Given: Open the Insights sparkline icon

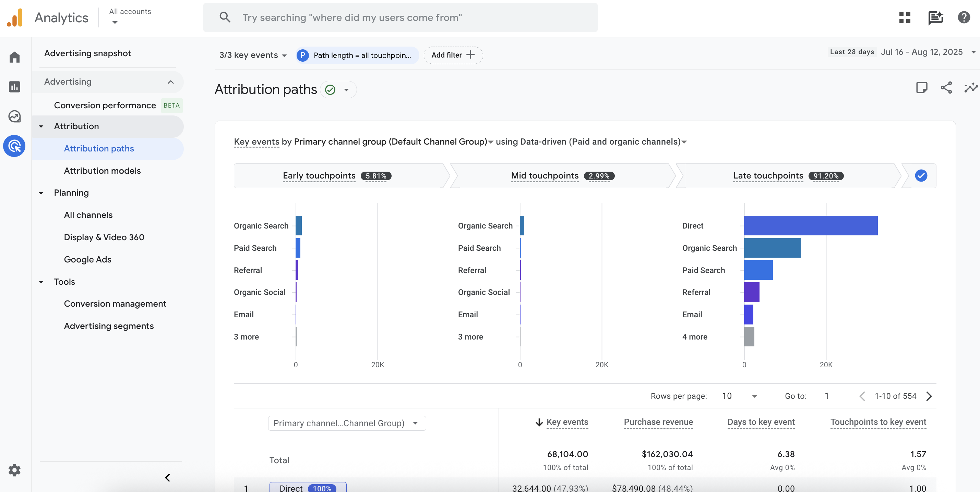Looking at the screenshot, I should point(970,88).
